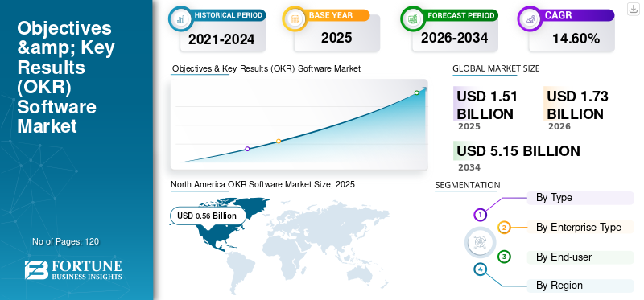Click the blue segmentation circle numbered 4
This screenshot has height=300, width=644.
click(x=480, y=269)
